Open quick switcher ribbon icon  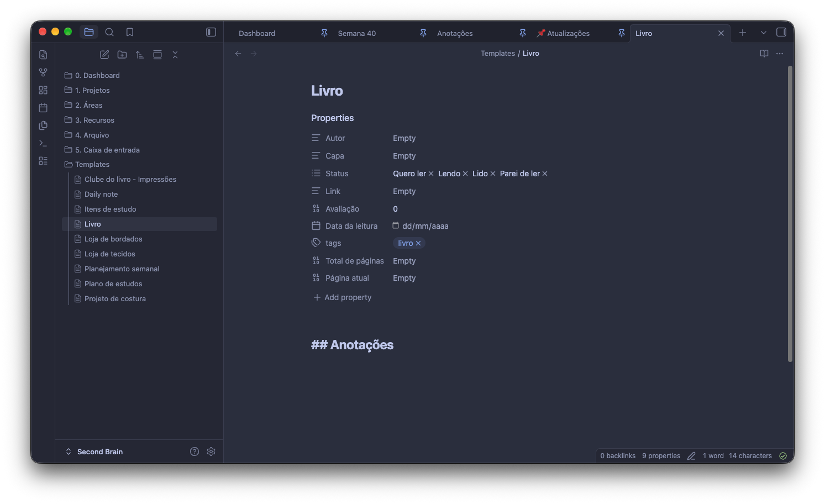point(43,55)
